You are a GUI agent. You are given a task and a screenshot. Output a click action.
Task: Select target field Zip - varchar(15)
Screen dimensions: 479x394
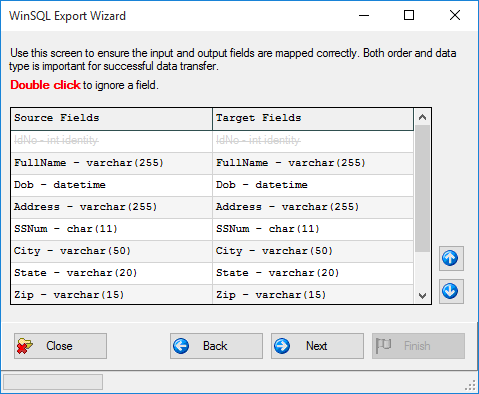click(313, 294)
